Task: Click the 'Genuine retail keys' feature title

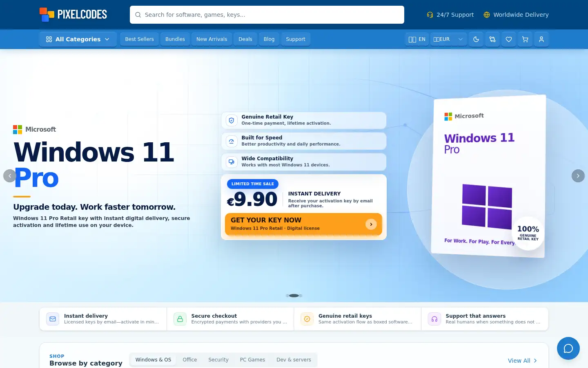Action: click(x=345, y=316)
